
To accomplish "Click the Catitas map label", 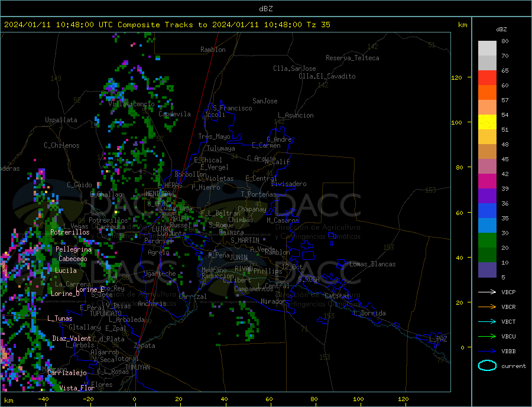I will coord(337,296).
